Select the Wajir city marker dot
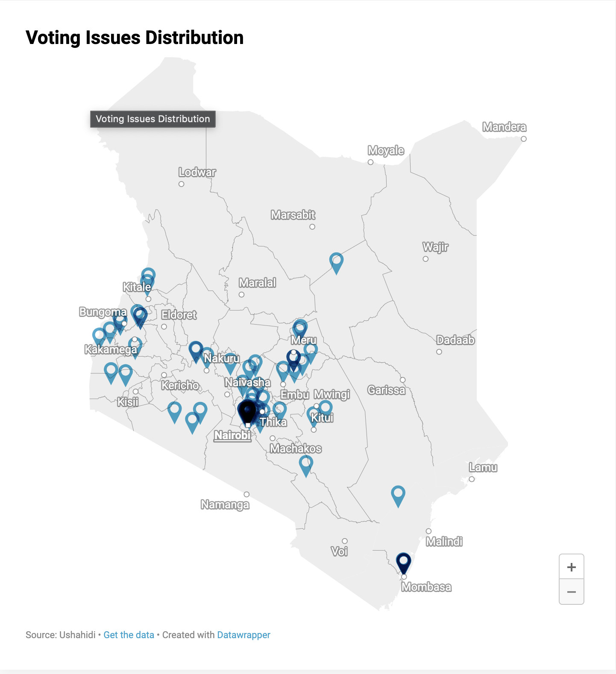This screenshot has width=616, height=674. 425,259
